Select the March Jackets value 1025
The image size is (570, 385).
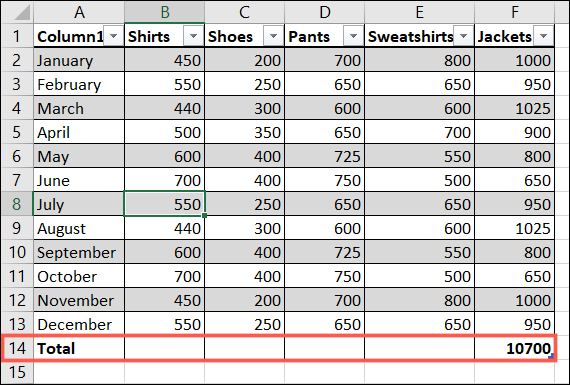point(514,108)
